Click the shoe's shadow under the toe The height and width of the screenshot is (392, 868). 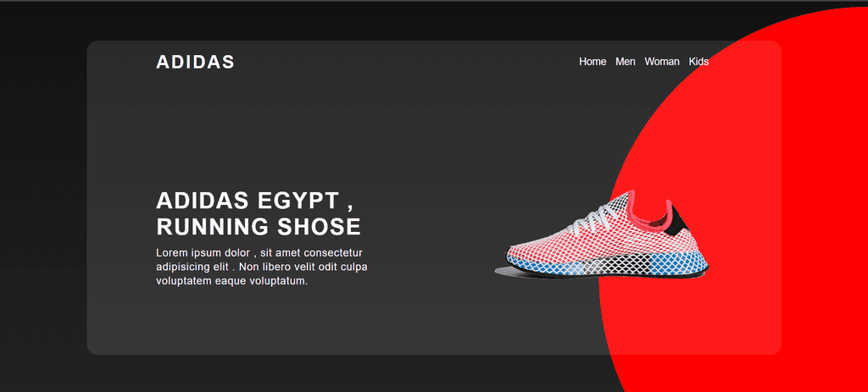click(512, 272)
